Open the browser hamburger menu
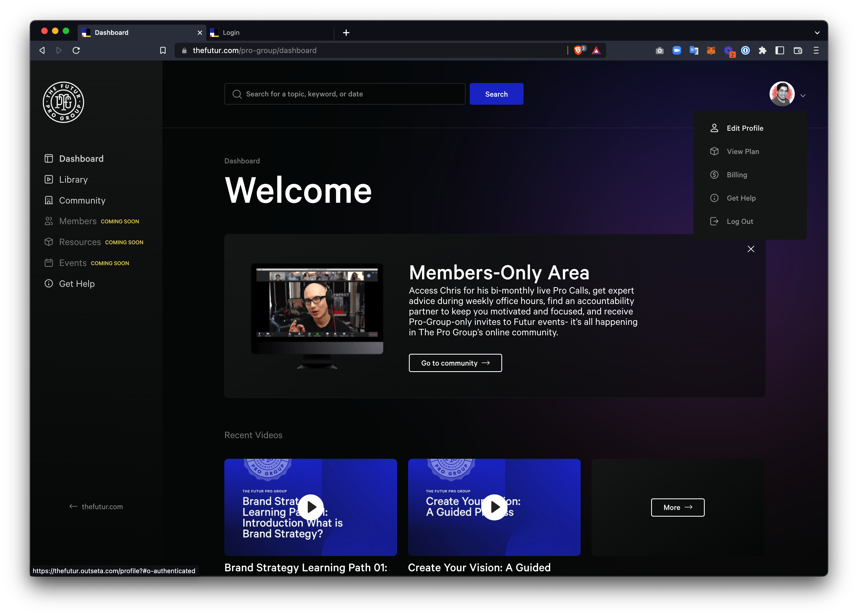 (816, 50)
